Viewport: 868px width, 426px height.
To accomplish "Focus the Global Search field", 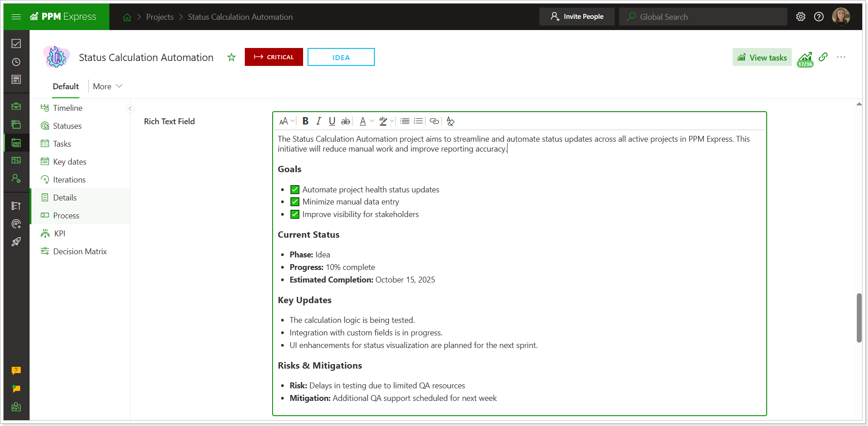I will 703,17.
